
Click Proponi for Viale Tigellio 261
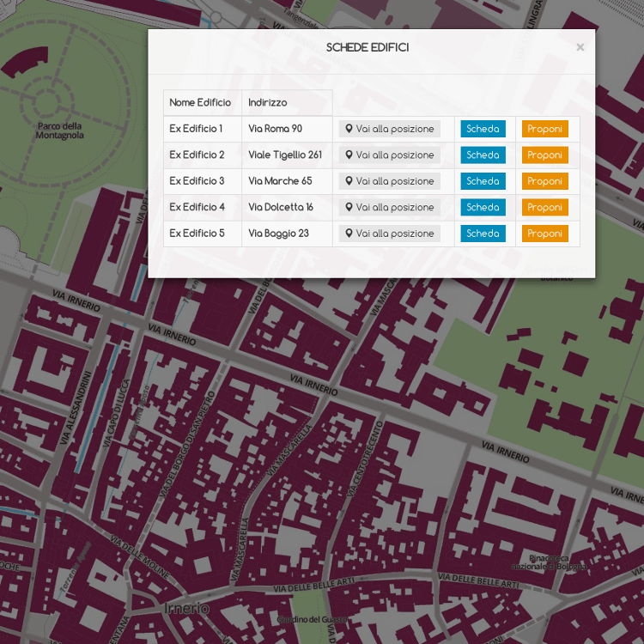click(x=545, y=155)
